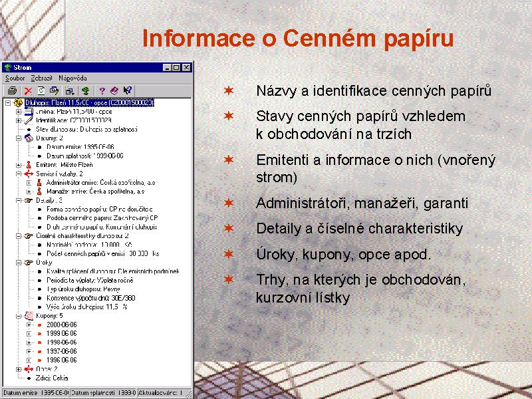Open the Zobrazit menu
Screen dimensions: 532x399
pos(41,78)
